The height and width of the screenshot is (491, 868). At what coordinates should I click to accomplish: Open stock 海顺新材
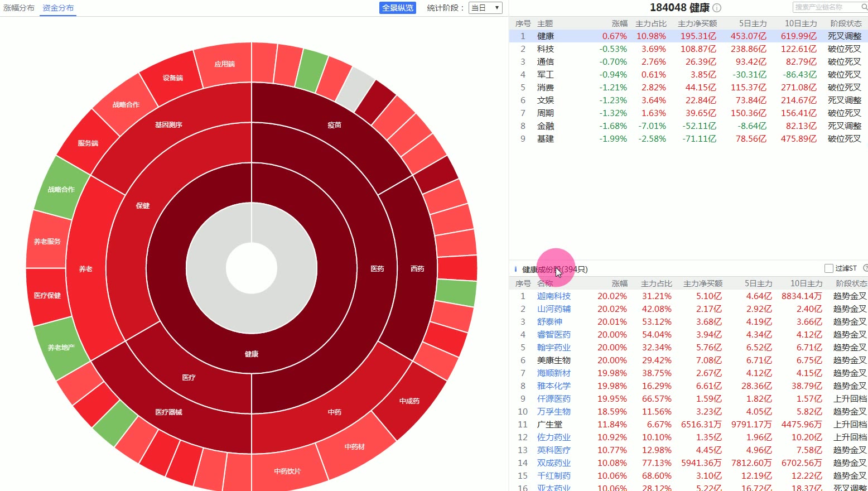[x=553, y=373]
